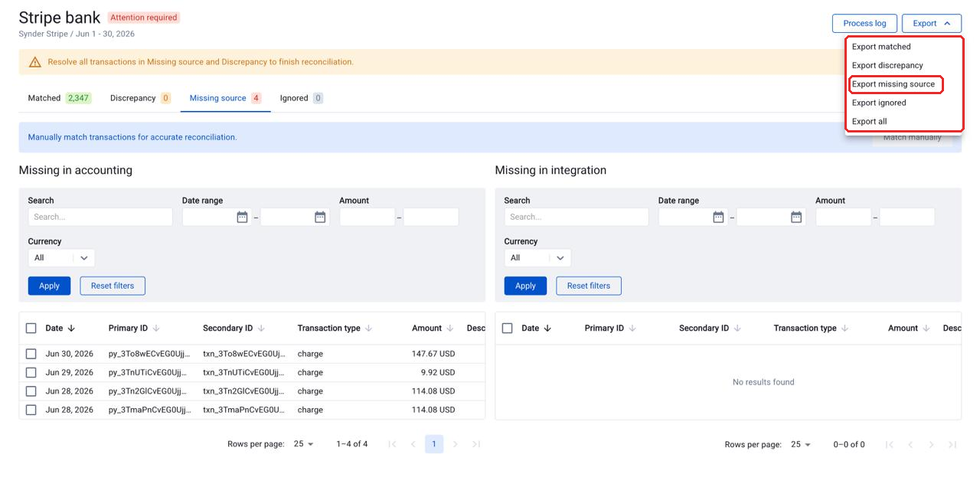Click page 1 in accounting pagination
The height and width of the screenshot is (497, 980).
434,444
